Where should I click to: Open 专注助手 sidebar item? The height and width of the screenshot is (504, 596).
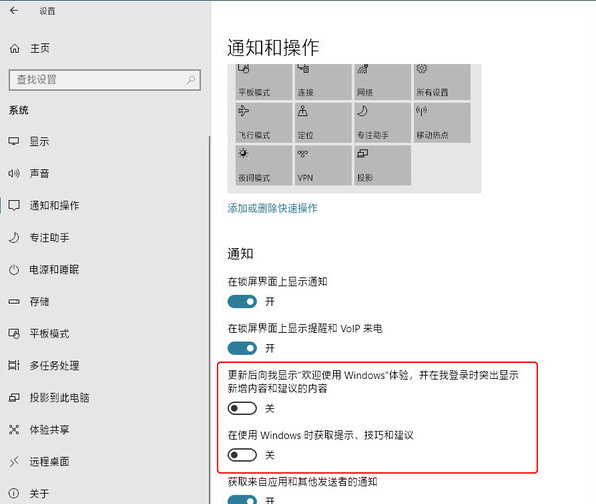[105, 238]
